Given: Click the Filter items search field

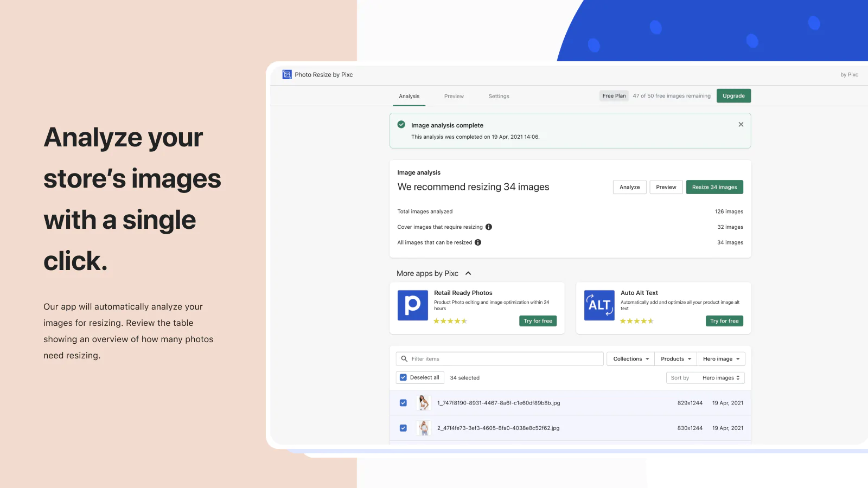Looking at the screenshot, I should pyautogui.click(x=500, y=359).
